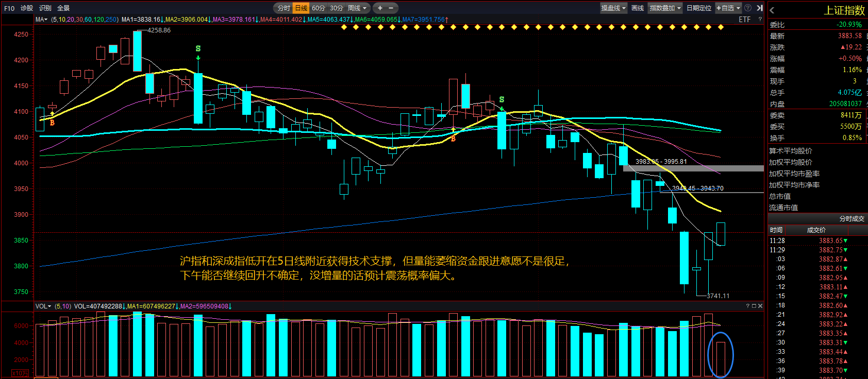Maximize the VOL sub-chart panel
Screen dimensions: 868x379
click(x=754, y=306)
